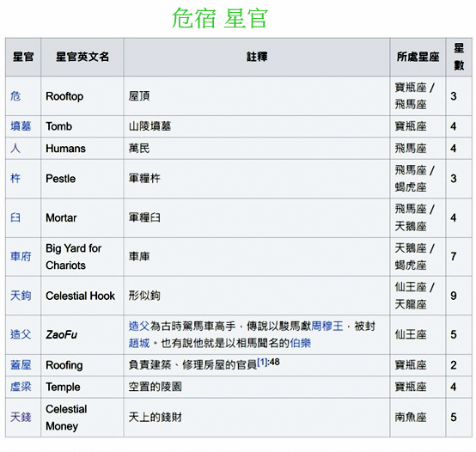
Task: Click the 人 link in Humans row
Action: pos(15,148)
